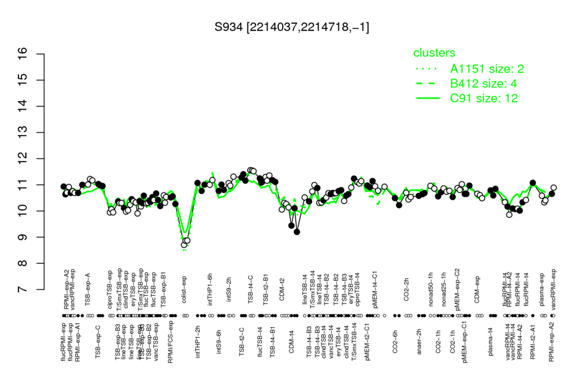This screenshot has height=368, width=588.
Task: Click y-axis tick label "12"
Action: [x=23, y=159]
